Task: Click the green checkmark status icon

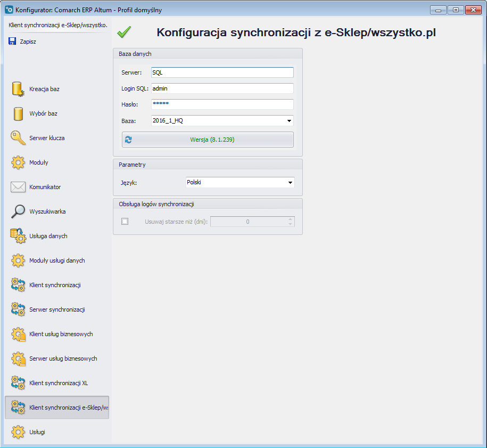Action: click(124, 32)
